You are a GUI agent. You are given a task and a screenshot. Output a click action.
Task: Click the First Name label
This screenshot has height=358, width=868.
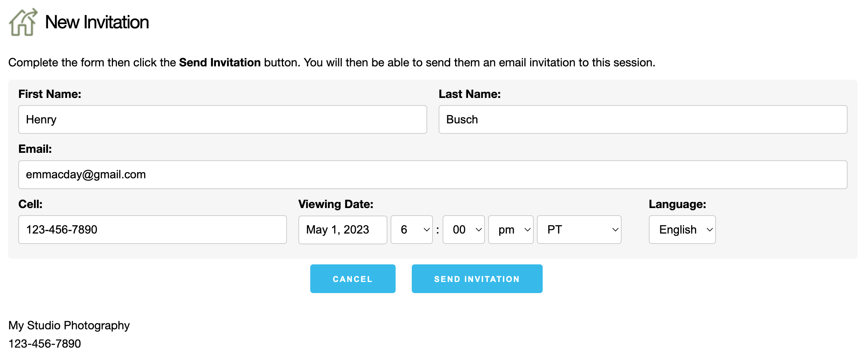[x=50, y=94]
